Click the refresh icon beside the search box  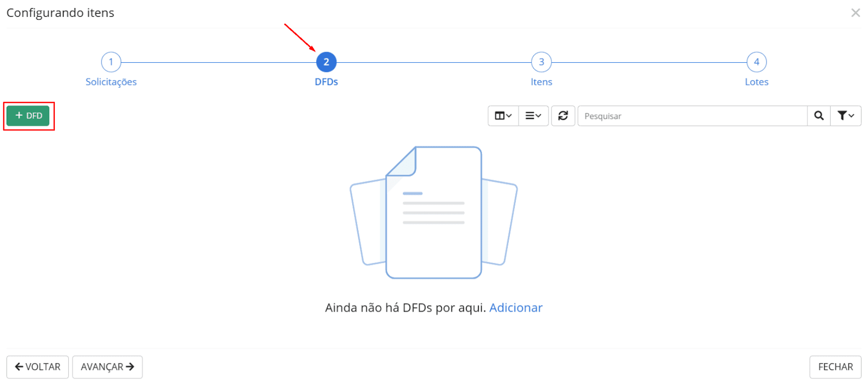pyautogui.click(x=563, y=116)
